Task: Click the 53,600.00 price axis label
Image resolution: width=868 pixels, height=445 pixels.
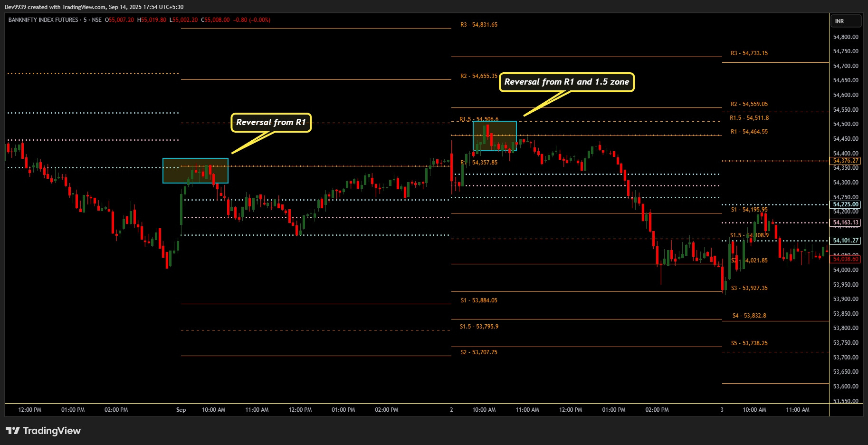Action: (x=846, y=387)
